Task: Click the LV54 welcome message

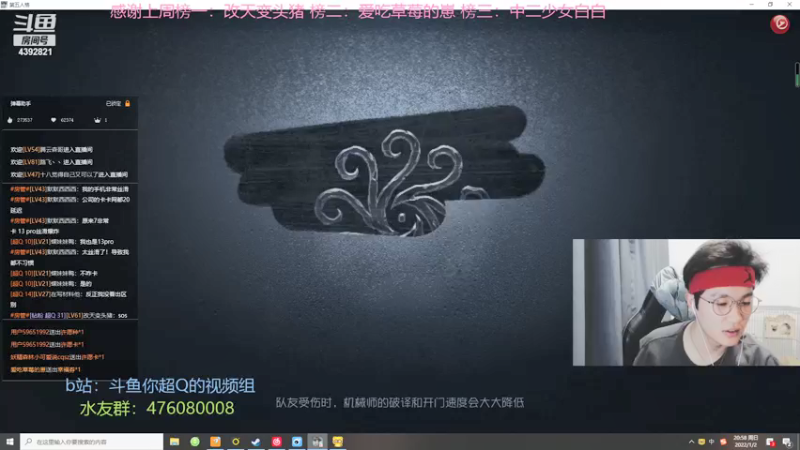Action: tap(52, 149)
